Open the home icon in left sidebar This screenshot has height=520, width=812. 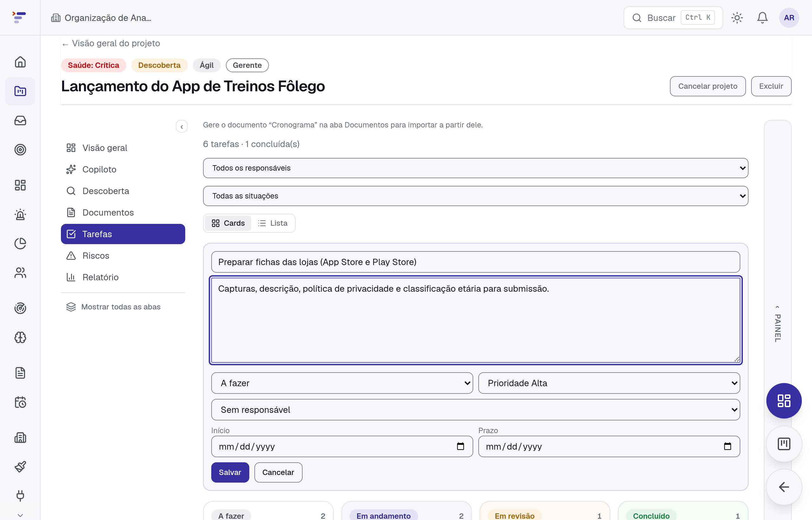click(20, 62)
